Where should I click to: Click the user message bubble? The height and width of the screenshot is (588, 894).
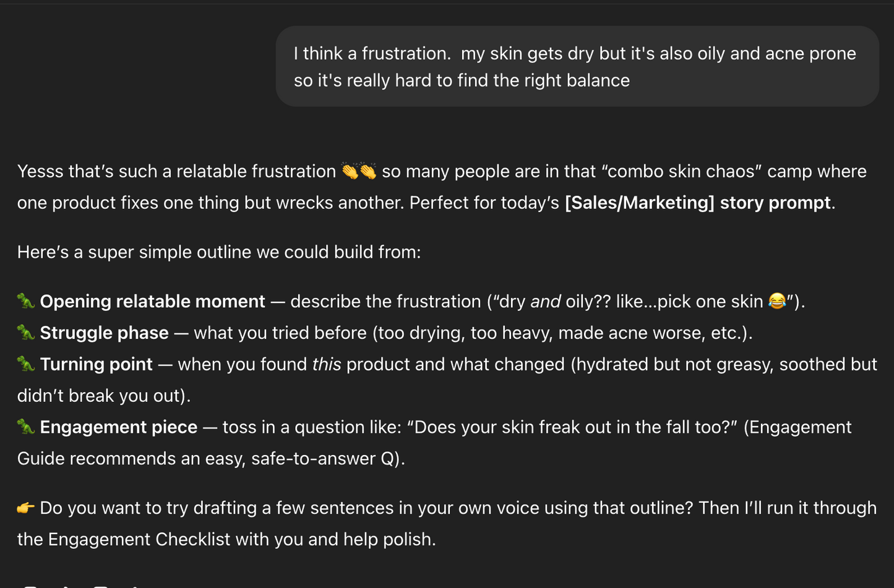[x=577, y=67]
